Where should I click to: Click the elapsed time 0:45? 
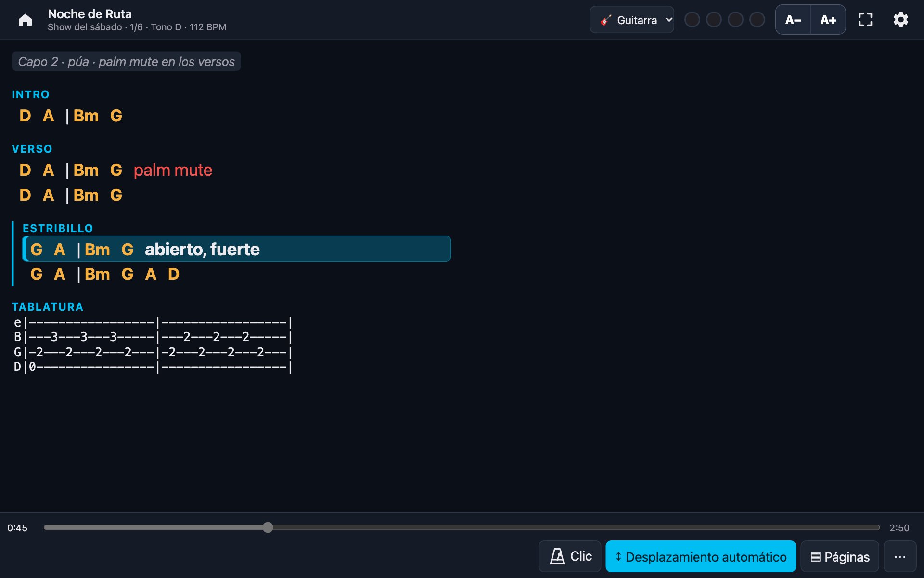17,528
